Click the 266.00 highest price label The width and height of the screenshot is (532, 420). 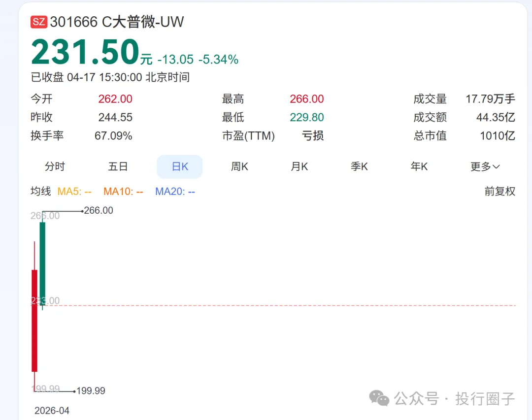click(98, 210)
